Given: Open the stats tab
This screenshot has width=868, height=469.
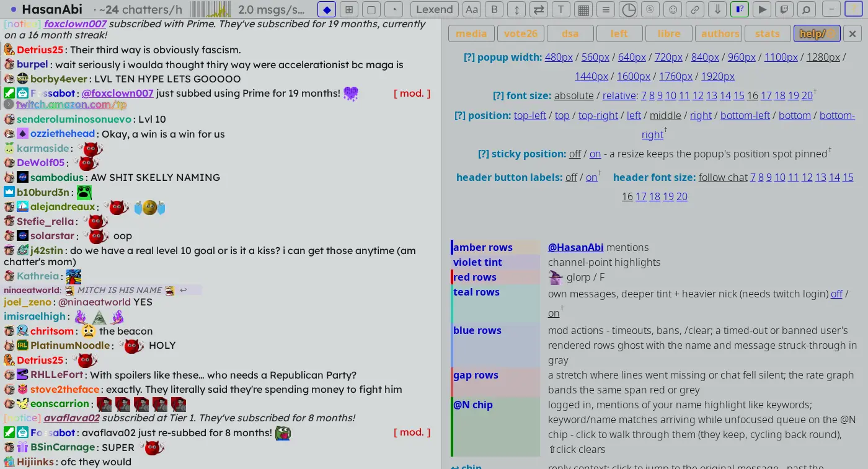Looking at the screenshot, I should click(768, 33).
